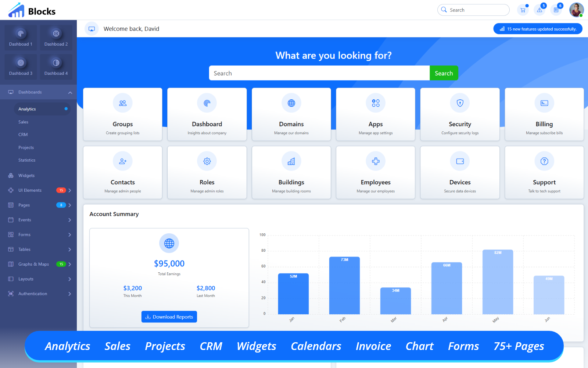Click the user profile avatar picture

[576, 10]
